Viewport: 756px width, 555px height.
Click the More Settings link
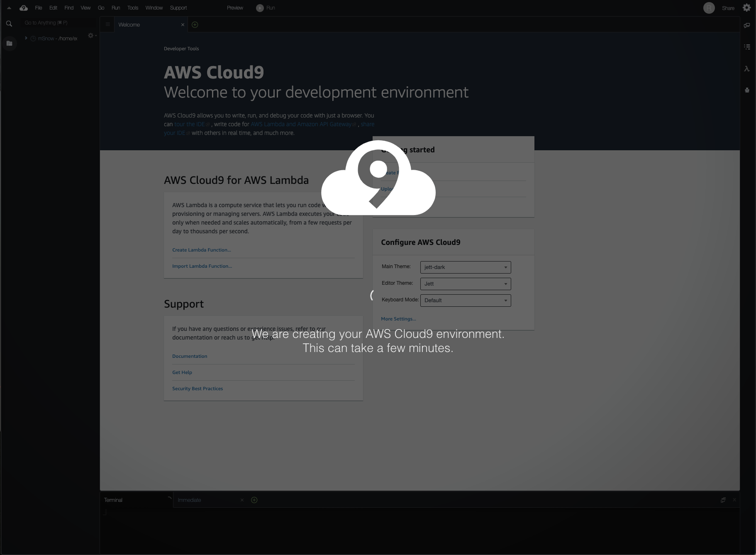tap(398, 319)
